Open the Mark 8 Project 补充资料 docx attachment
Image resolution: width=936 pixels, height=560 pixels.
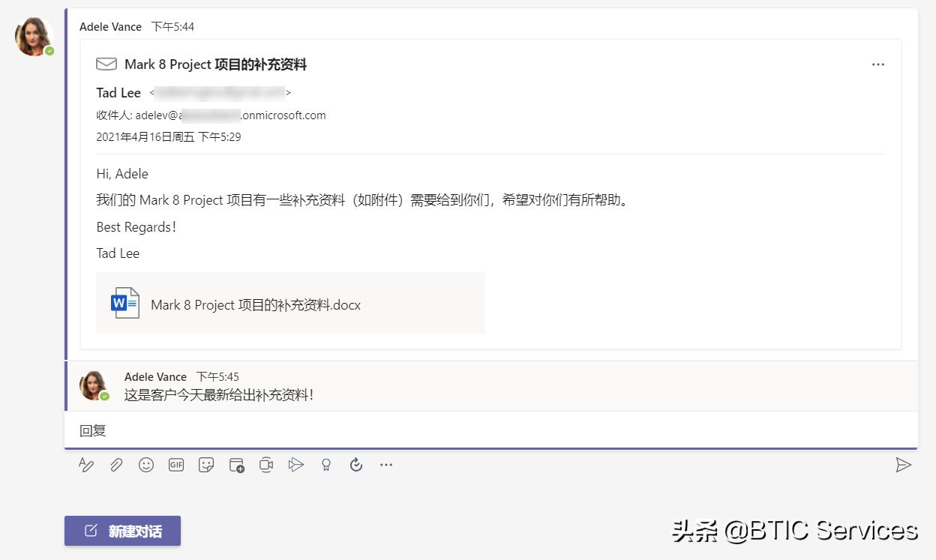click(256, 304)
